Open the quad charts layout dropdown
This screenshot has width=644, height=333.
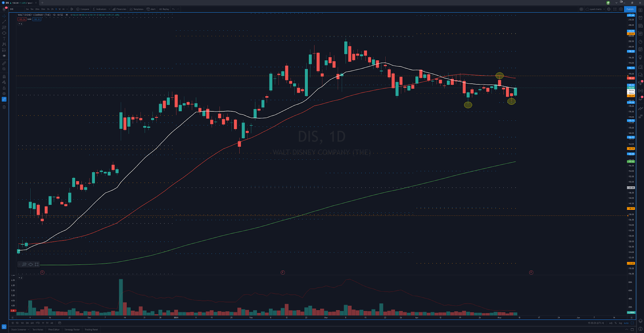pyautogui.click(x=595, y=9)
